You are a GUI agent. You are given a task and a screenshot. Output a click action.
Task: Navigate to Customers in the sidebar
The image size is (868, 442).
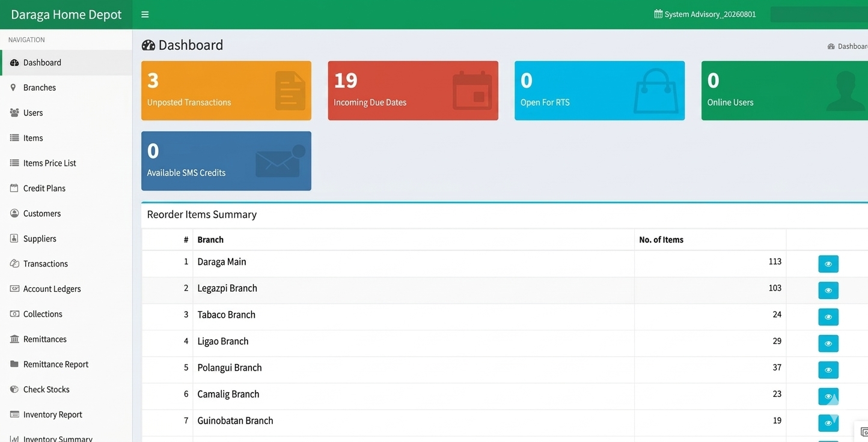pos(66,214)
